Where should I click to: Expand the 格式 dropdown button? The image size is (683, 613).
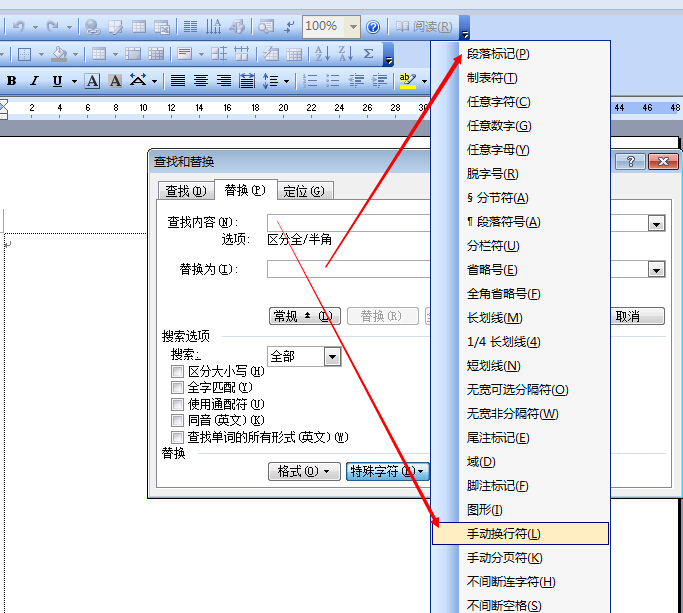(x=304, y=471)
